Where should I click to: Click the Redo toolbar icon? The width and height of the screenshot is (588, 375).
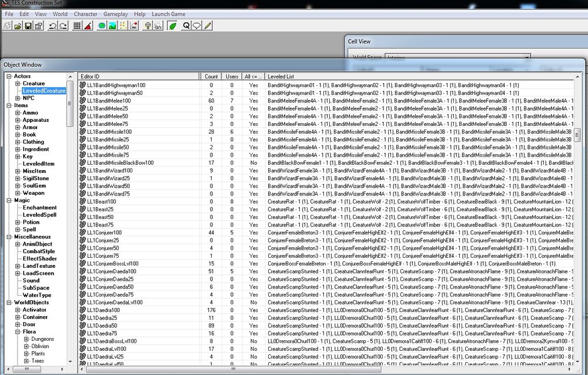[x=64, y=26]
